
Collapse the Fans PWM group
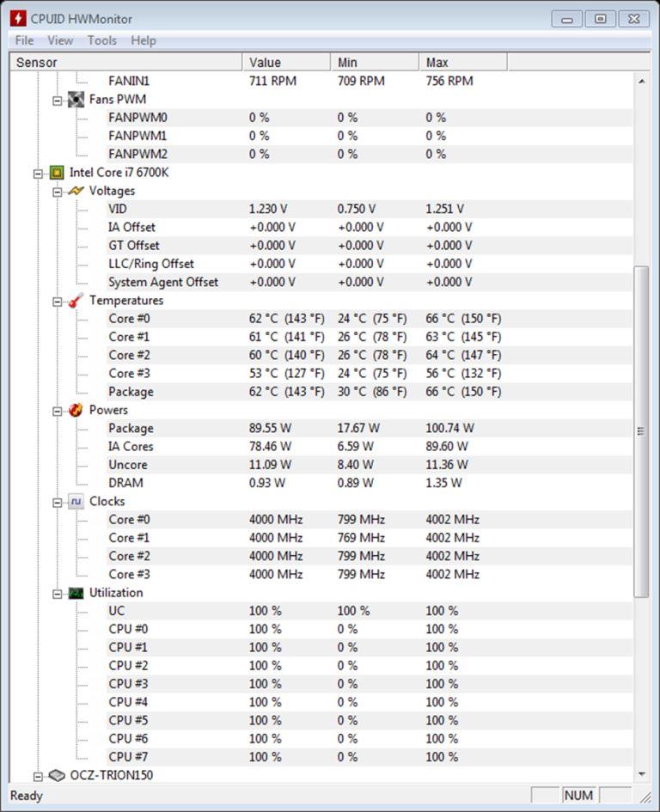point(58,101)
